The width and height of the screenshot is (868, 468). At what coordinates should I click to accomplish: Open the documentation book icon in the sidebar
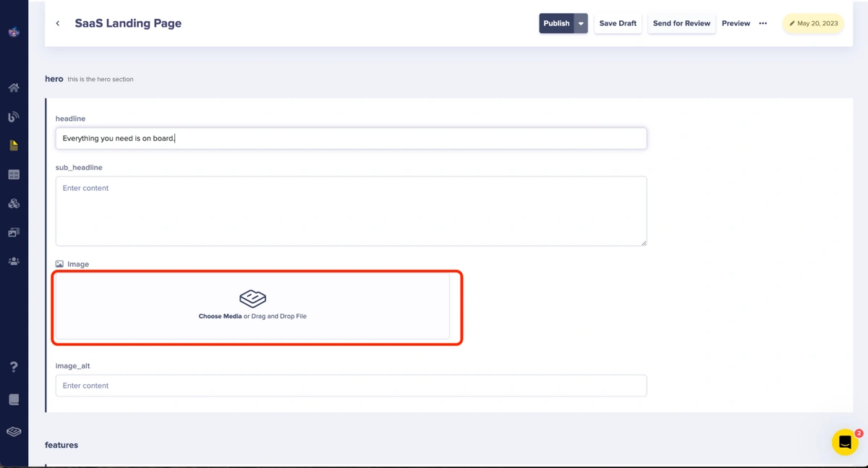coord(14,399)
